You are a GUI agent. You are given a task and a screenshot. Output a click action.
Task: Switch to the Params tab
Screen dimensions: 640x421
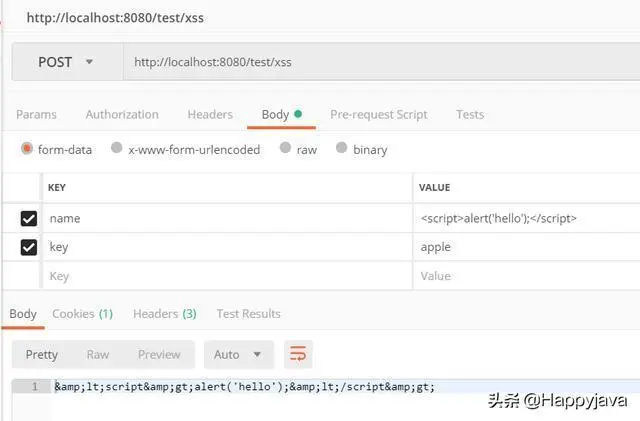[x=36, y=114]
